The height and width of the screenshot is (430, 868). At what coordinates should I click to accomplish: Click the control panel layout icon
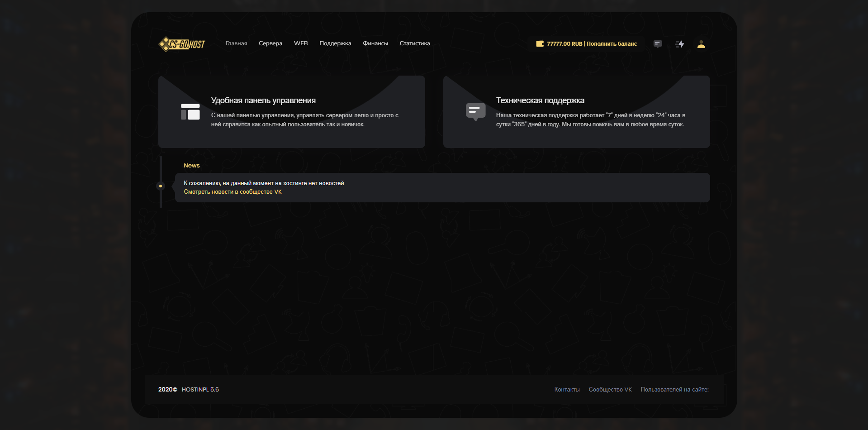tap(190, 112)
